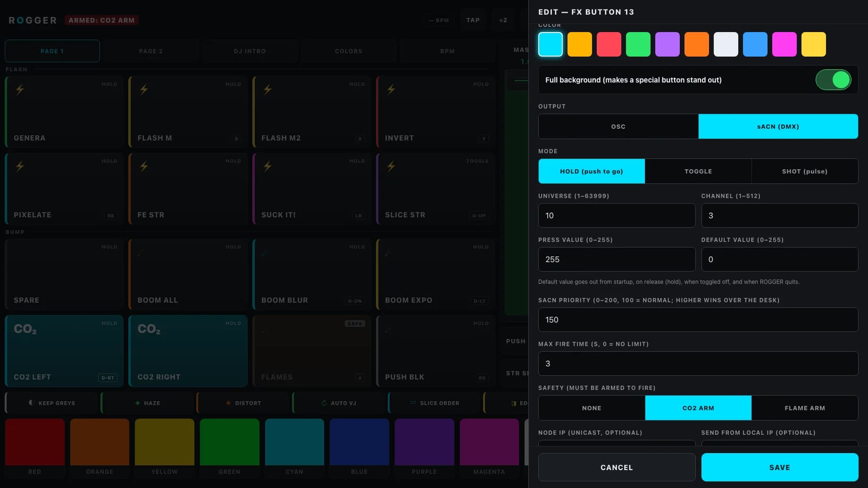
Task: Click the sACN Priority field
Action: coord(698,320)
